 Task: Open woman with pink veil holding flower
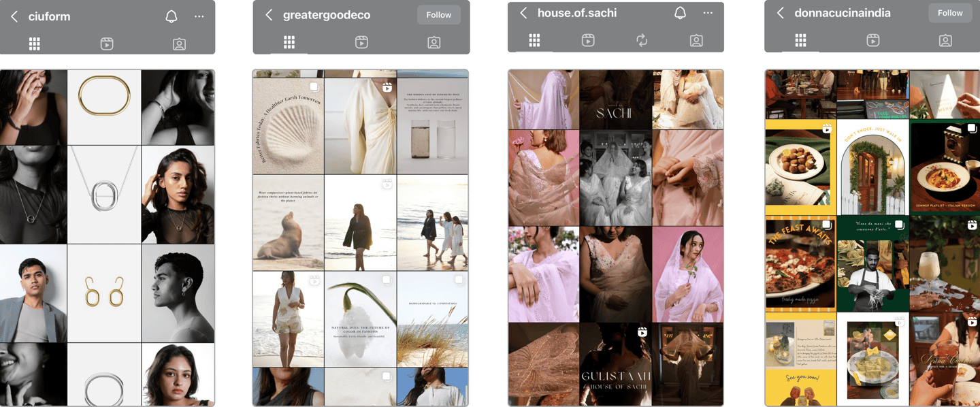tap(688, 274)
